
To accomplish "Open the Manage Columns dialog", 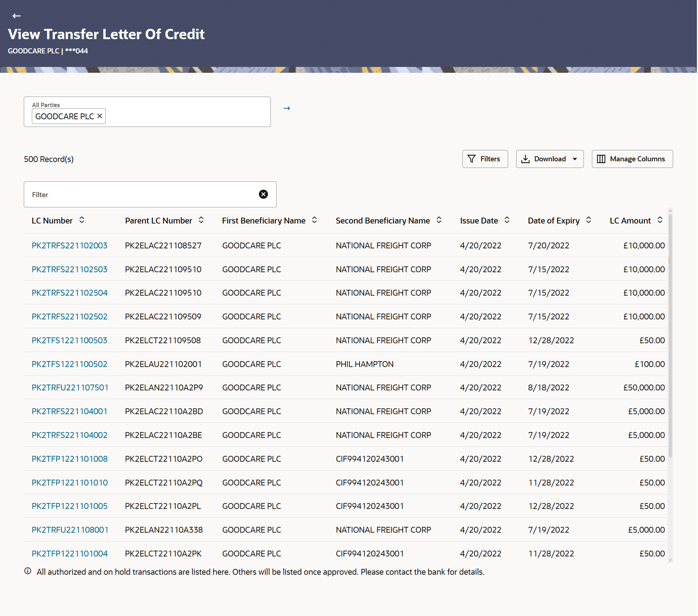I will tap(632, 159).
